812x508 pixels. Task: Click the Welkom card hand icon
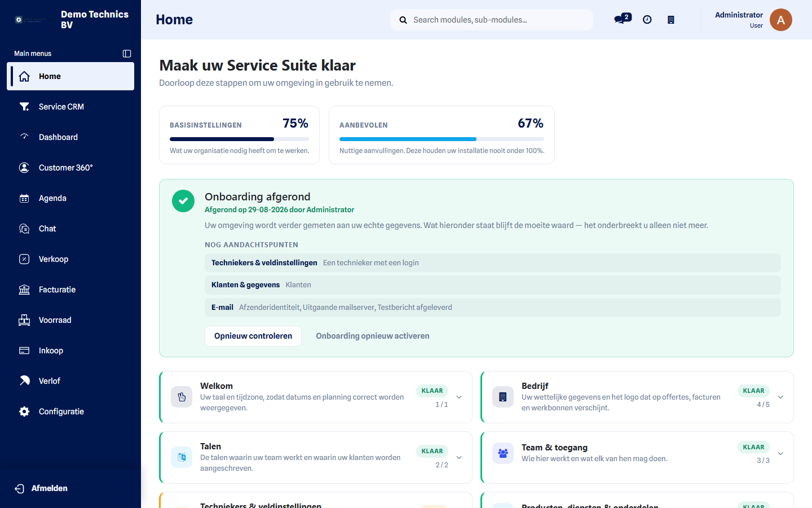pyautogui.click(x=182, y=397)
